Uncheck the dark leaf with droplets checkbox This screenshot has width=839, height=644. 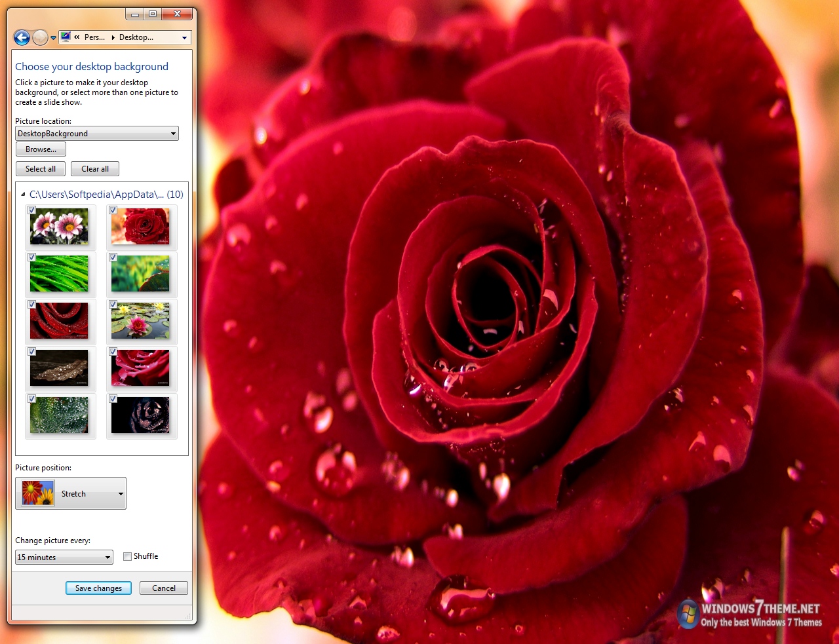[31, 352]
